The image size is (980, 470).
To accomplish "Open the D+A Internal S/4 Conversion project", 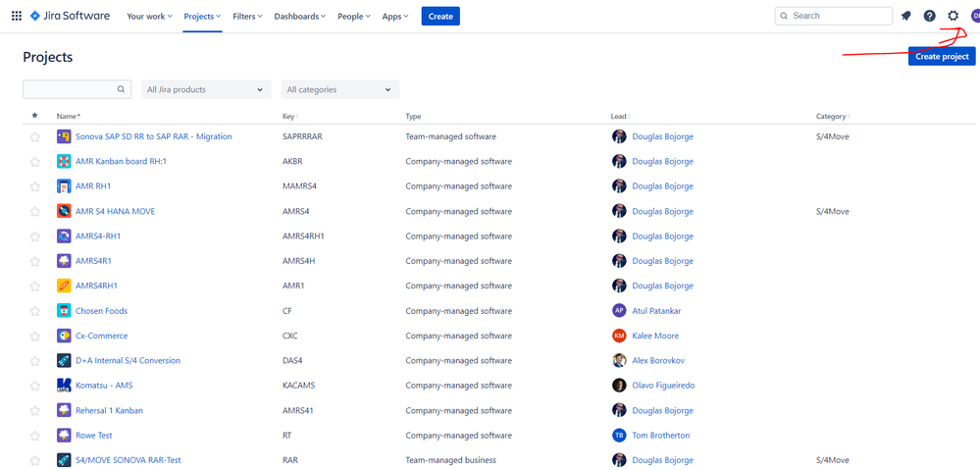I will [129, 361].
